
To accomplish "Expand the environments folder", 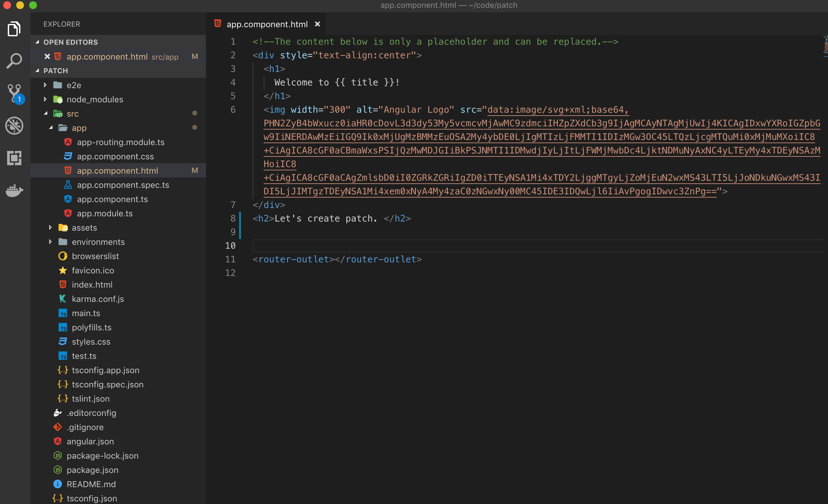I will click(x=51, y=242).
